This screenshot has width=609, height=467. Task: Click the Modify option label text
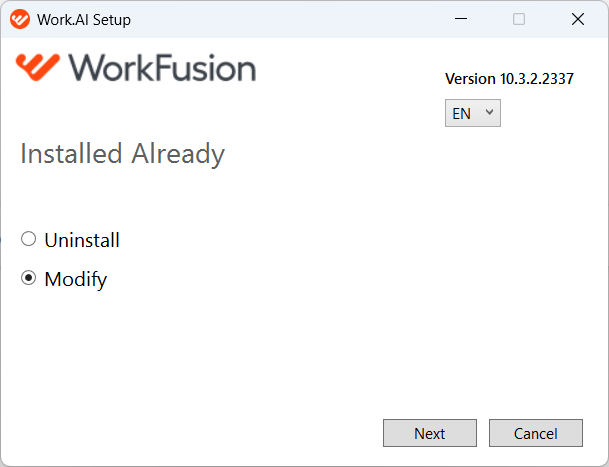pyautogui.click(x=76, y=280)
